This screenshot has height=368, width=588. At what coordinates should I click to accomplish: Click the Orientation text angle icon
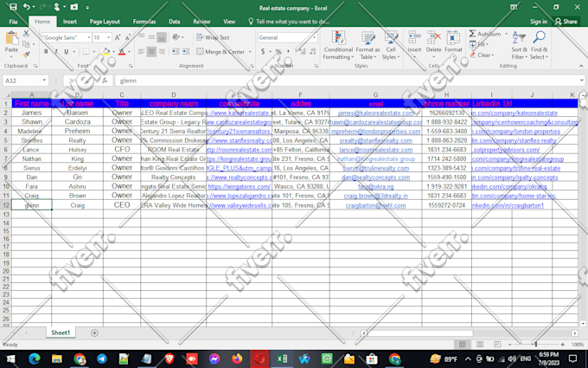click(176, 37)
